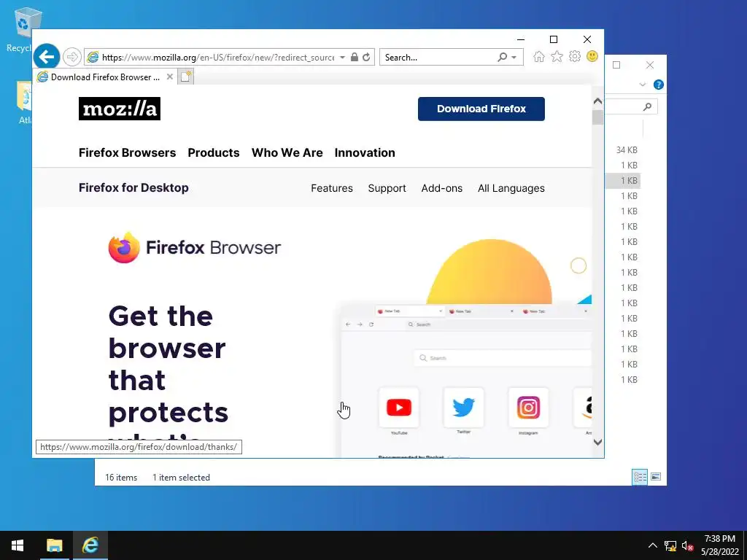Click the mozilla logo
Image resolution: width=747 pixels, height=560 pixels.
pos(120,109)
